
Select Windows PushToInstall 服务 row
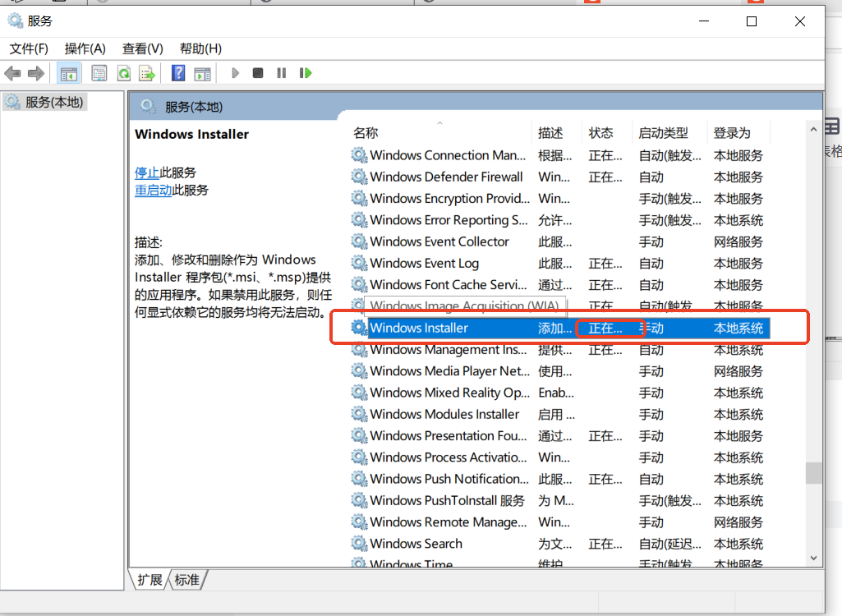[560, 500]
